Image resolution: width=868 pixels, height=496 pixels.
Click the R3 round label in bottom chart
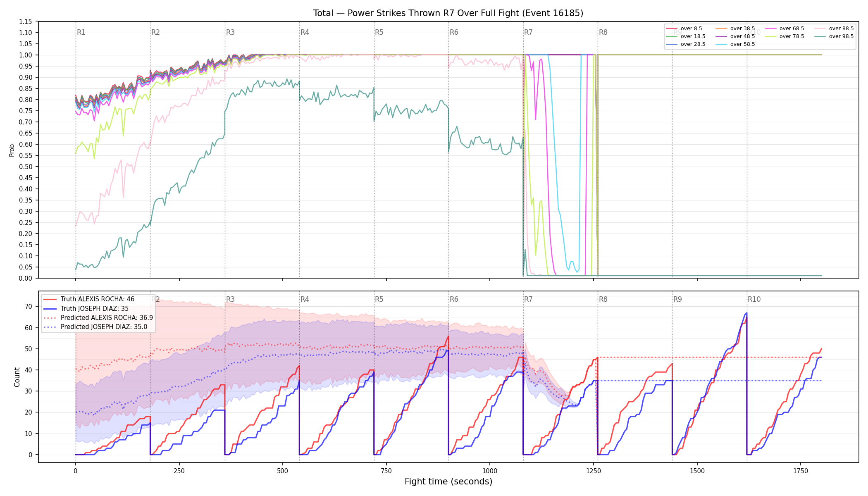click(x=230, y=299)
